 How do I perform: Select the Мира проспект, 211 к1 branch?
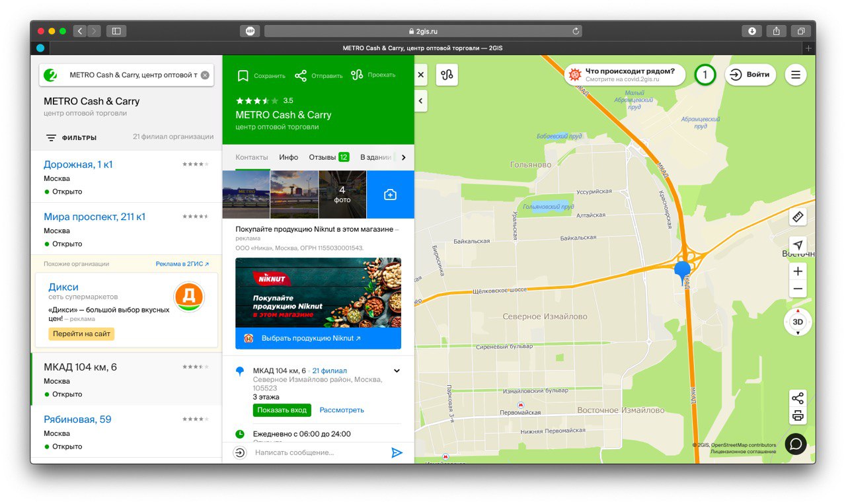(95, 217)
